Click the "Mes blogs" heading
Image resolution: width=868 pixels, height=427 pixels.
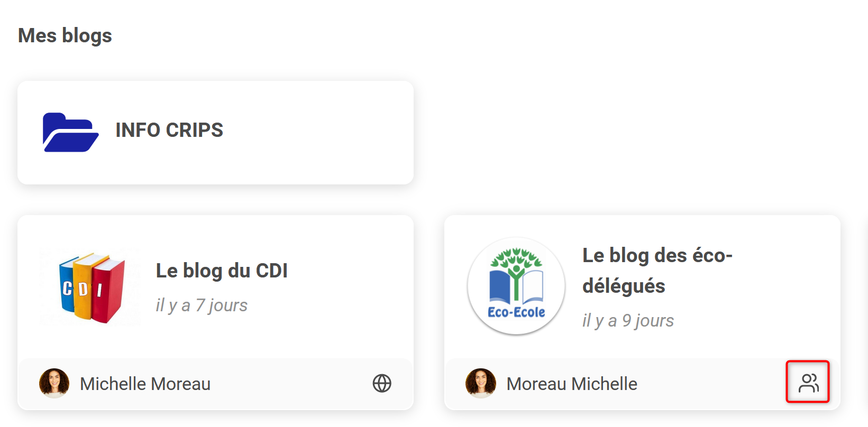click(x=65, y=35)
